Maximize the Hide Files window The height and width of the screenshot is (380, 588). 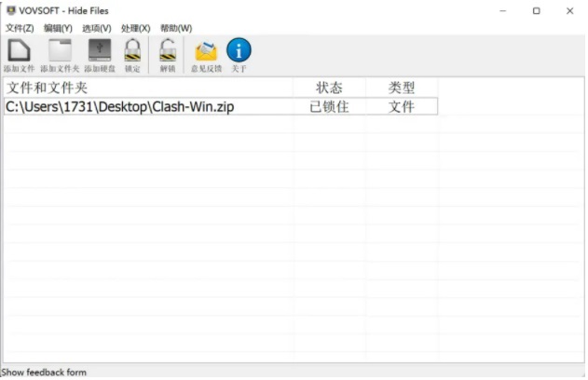[537, 11]
